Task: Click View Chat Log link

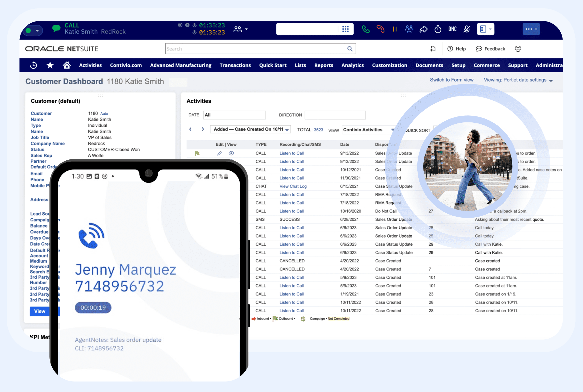Action: pos(293,186)
